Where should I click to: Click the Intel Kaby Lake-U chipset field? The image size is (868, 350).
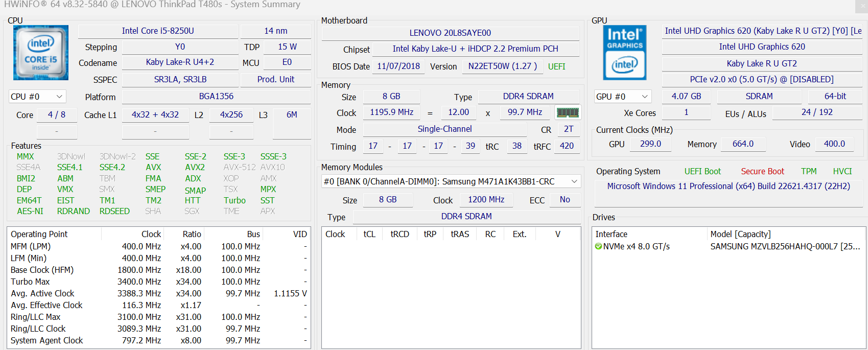(476, 49)
